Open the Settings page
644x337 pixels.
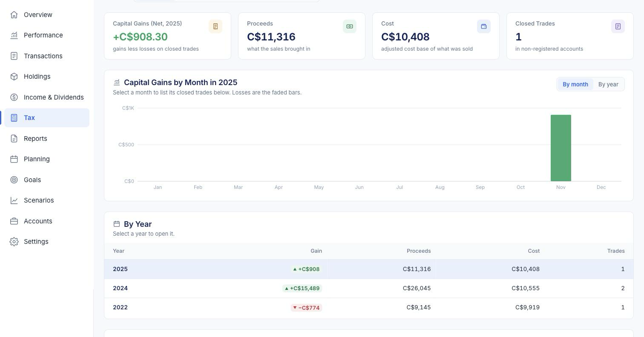(47, 242)
